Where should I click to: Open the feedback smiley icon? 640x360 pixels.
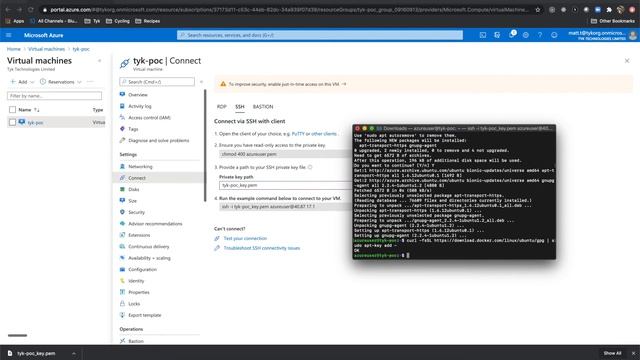tap(554, 35)
